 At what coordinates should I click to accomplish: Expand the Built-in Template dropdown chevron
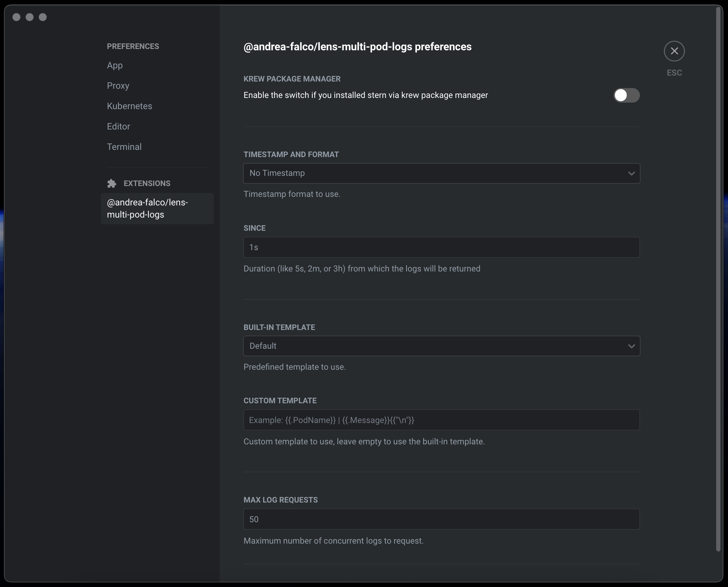pyautogui.click(x=631, y=346)
